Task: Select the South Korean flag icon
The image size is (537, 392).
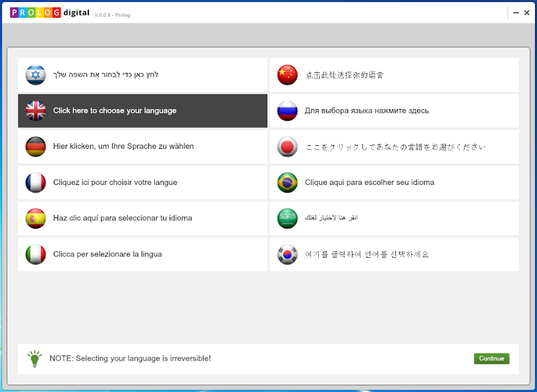Action: (x=288, y=254)
